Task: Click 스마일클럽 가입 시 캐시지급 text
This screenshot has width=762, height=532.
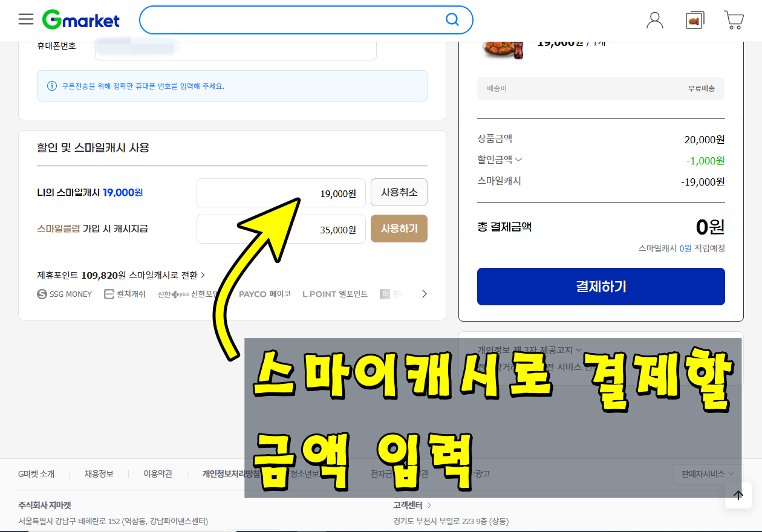Action: (x=93, y=229)
